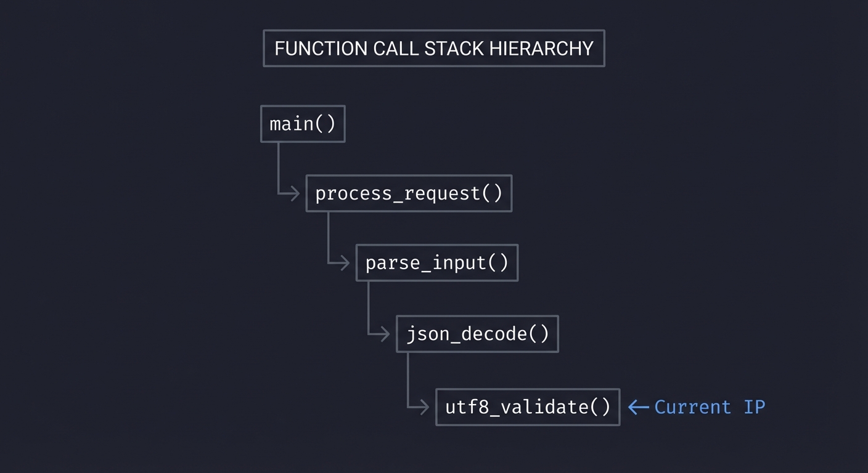Select the second frame, process_request()

(x=409, y=193)
